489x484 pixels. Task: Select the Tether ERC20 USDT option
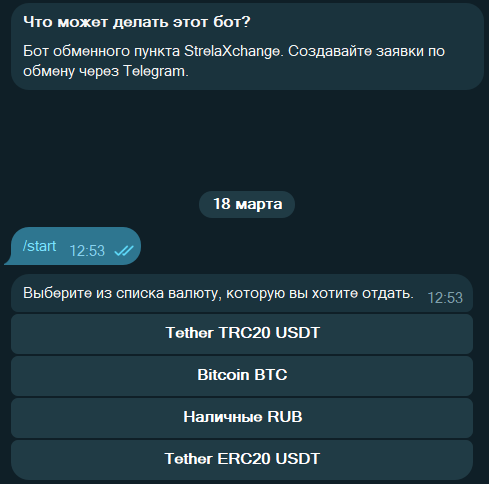pyautogui.click(x=242, y=460)
